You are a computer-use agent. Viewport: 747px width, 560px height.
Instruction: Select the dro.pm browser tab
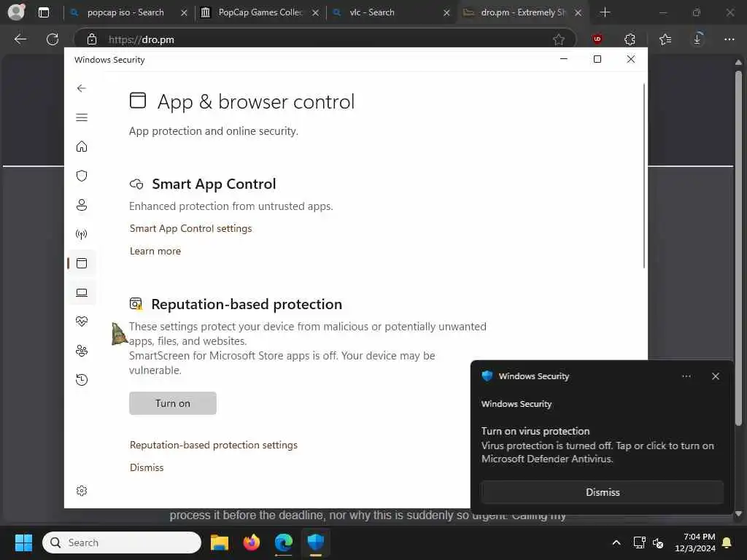point(522,12)
